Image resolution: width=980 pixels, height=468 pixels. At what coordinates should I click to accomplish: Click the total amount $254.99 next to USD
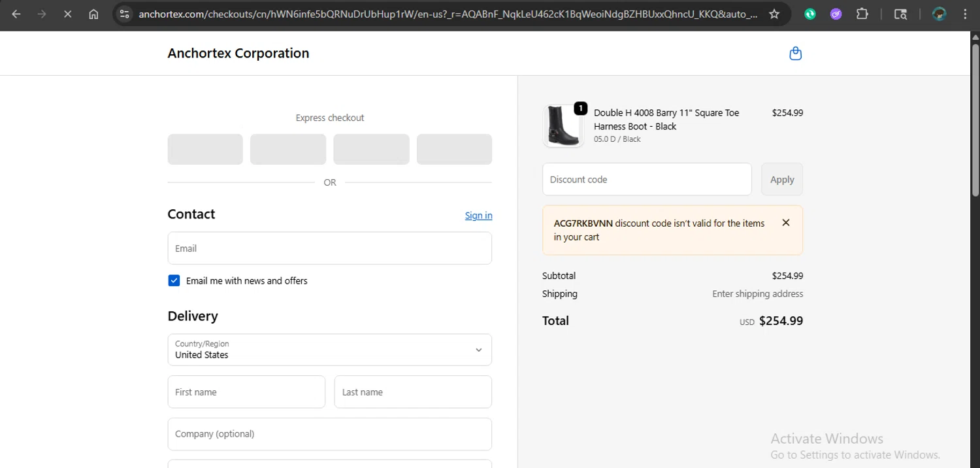click(781, 321)
